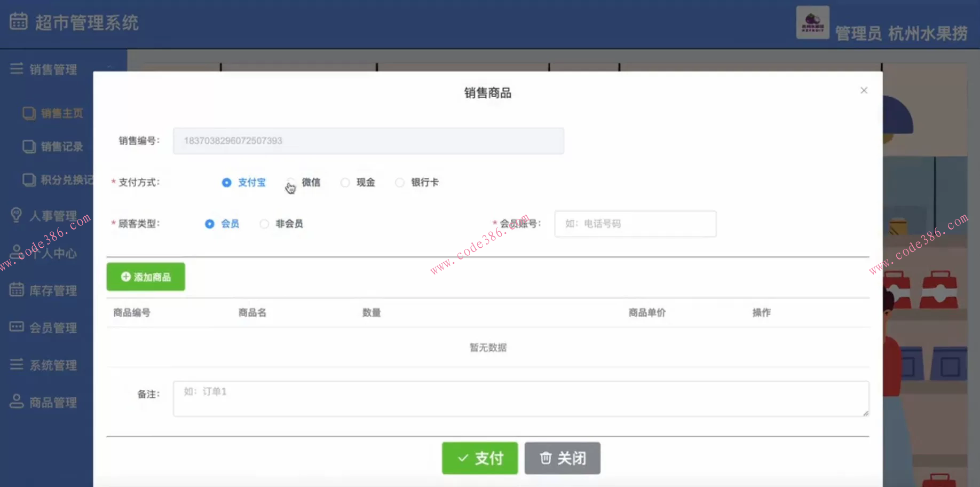This screenshot has width=980, height=487.
Task: Open 积分兑换记录 from the sidebar
Action: click(x=29, y=180)
